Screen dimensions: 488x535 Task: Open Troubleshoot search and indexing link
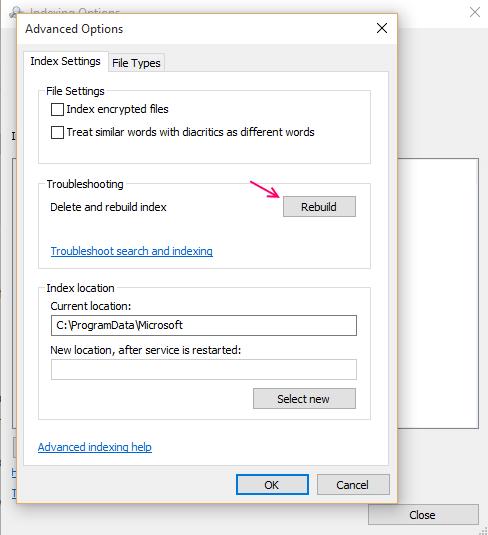132,251
